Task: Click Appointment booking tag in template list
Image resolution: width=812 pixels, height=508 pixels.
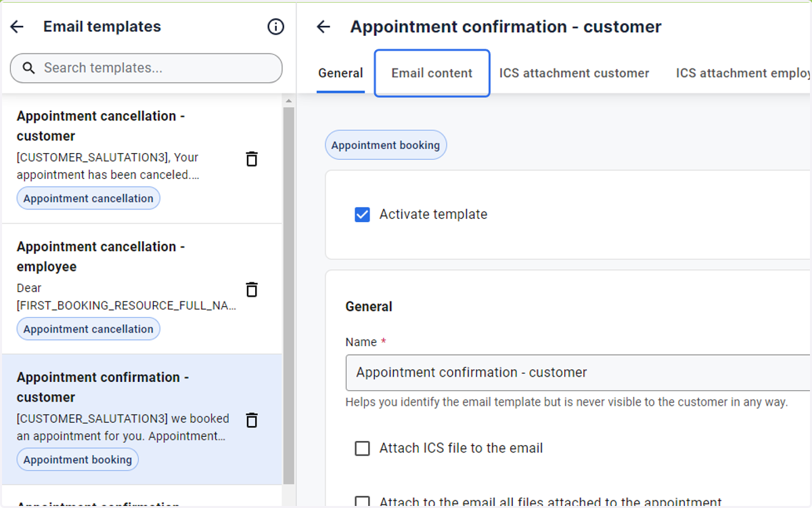Action: [x=78, y=460]
